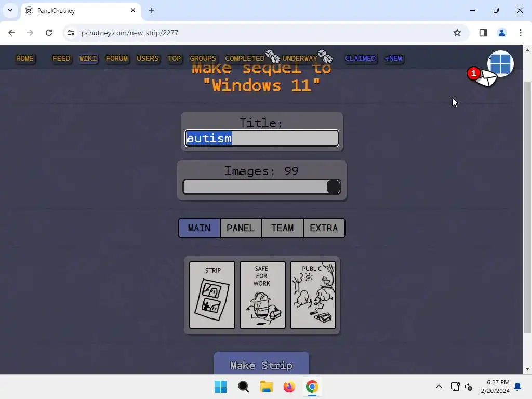Open the GROUPS page
The height and width of the screenshot is (399, 532).
(203, 58)
